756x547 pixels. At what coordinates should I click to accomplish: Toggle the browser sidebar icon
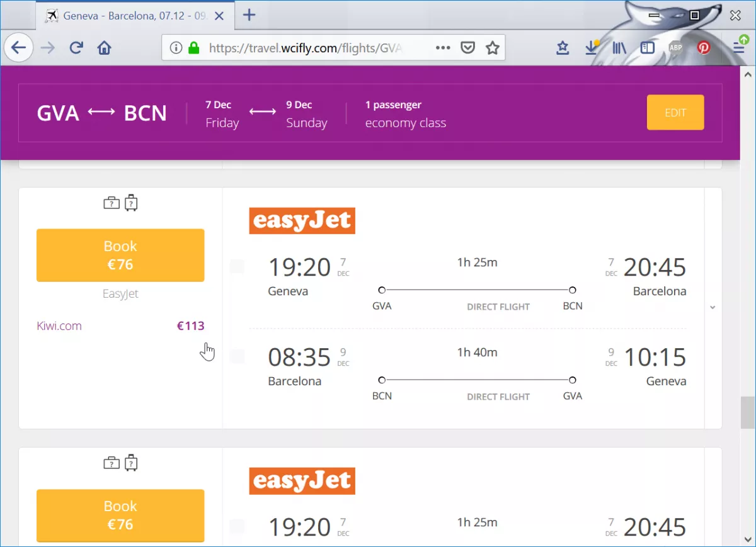click(648, 48)
